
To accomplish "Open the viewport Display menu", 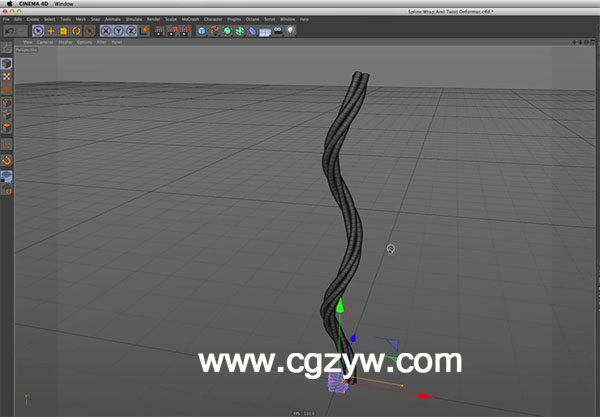I will click(65, 42).
